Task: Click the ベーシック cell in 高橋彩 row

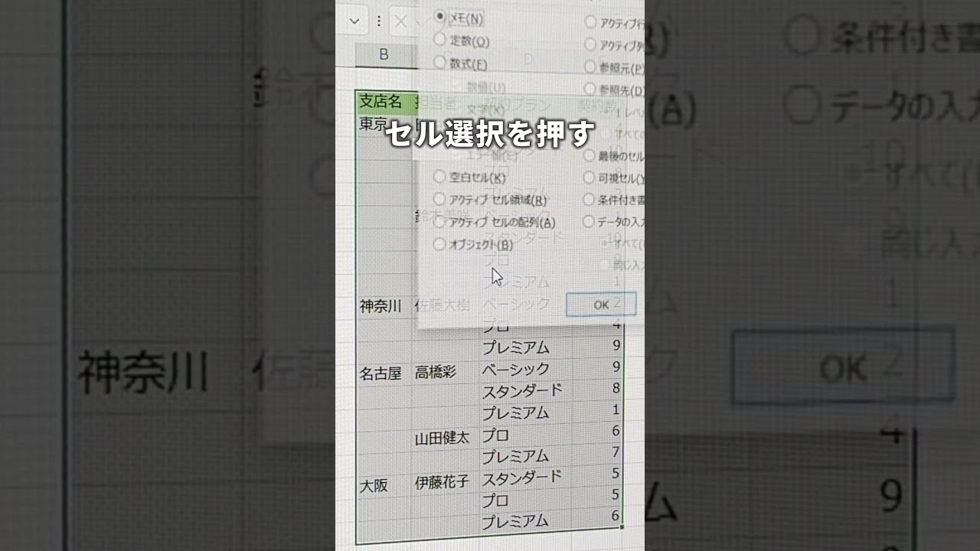Action: tap(525, 370)
